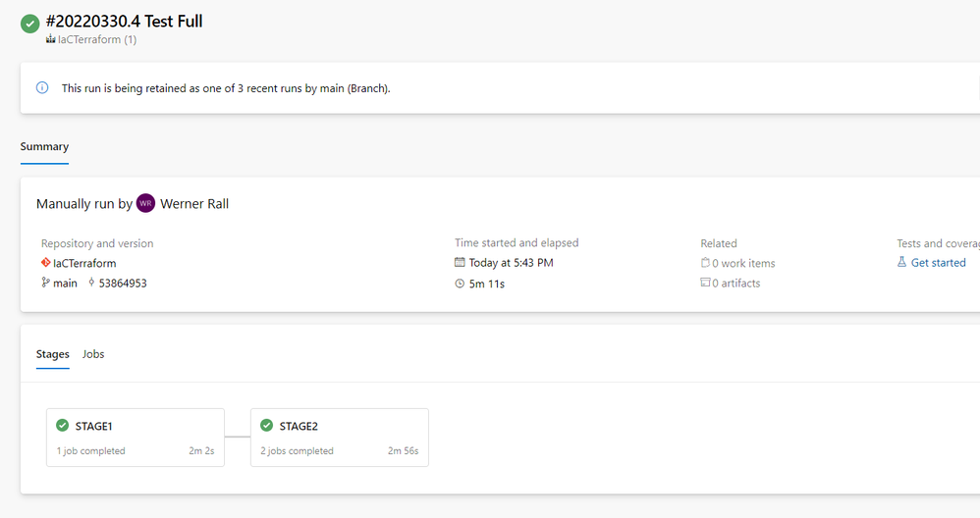Open the 53864953 commit link
The image size is (980, 518).
click(x=123, y=284)
